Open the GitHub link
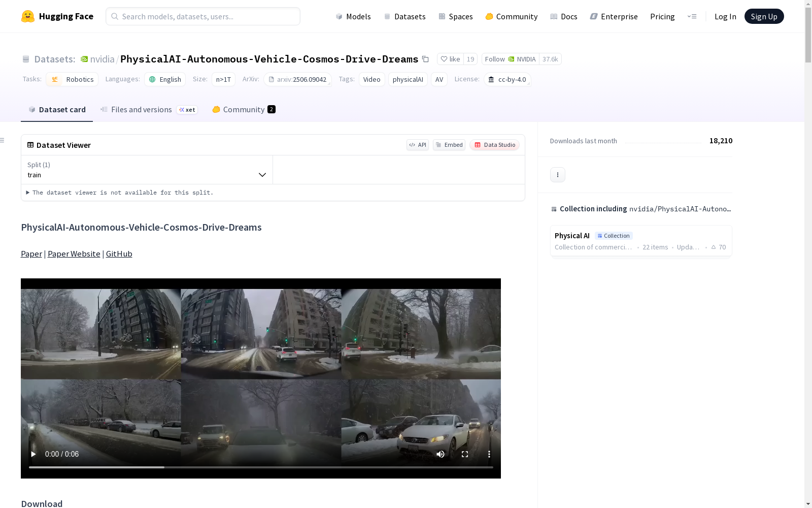 coord(119,253)
